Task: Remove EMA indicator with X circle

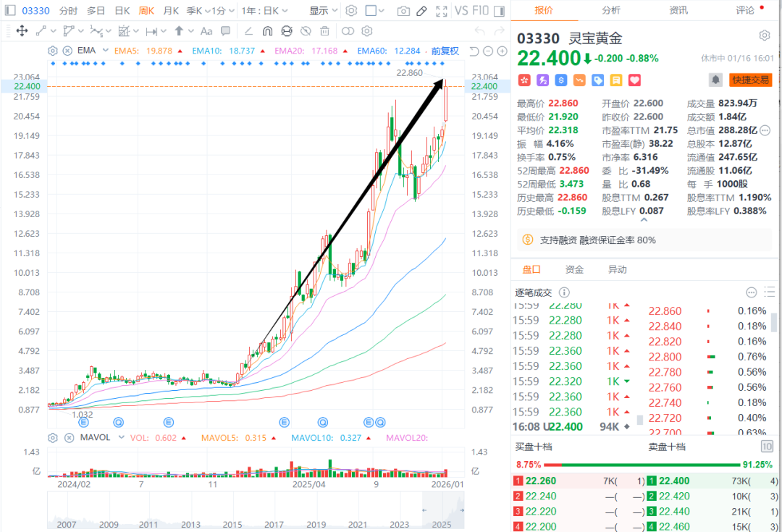Action: 68,51
